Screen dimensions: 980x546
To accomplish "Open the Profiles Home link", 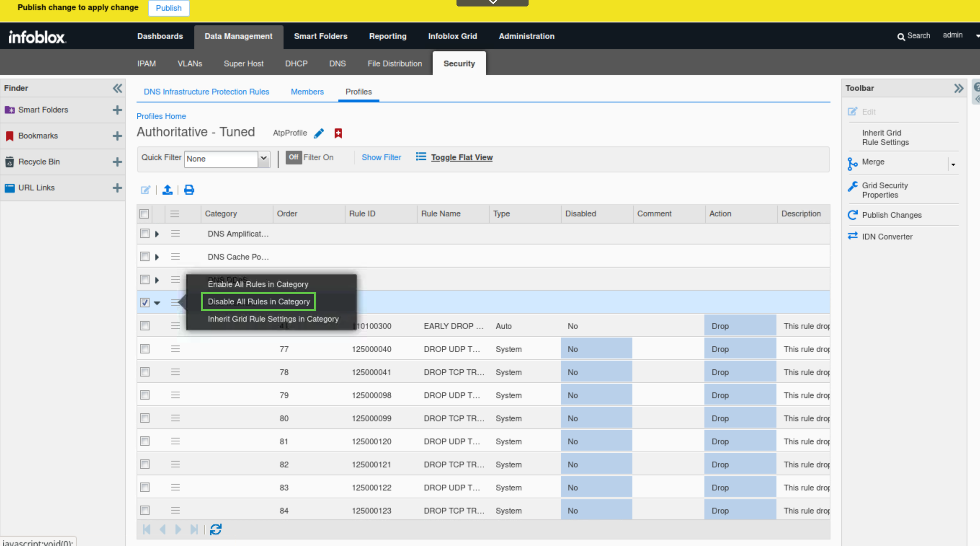I will coord(161,116).
